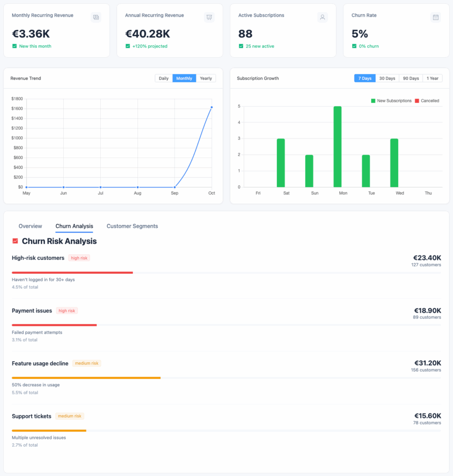This screenshot has width=453, height=476.
Task: Toggle Cancelled legend red swatch
Action: pyautogui.click(x=417, y=101)
